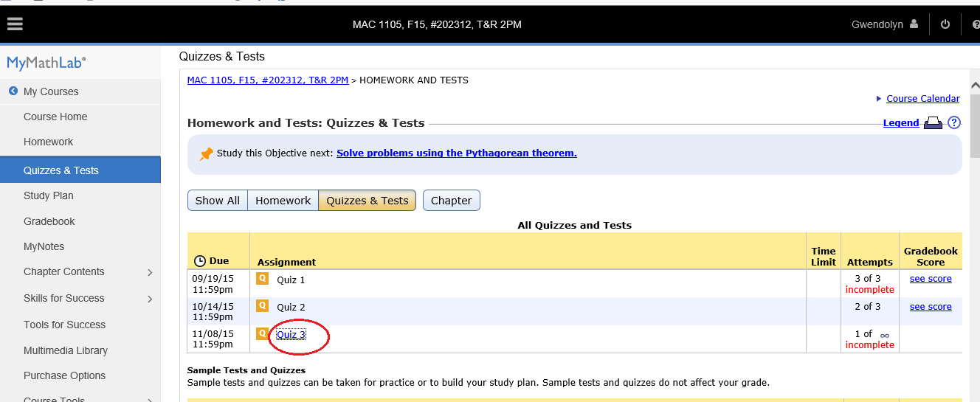The height and width of the screenshot is (402, 980).
Task: Click the printer icon beside Legend
Action: pos(934,123)
